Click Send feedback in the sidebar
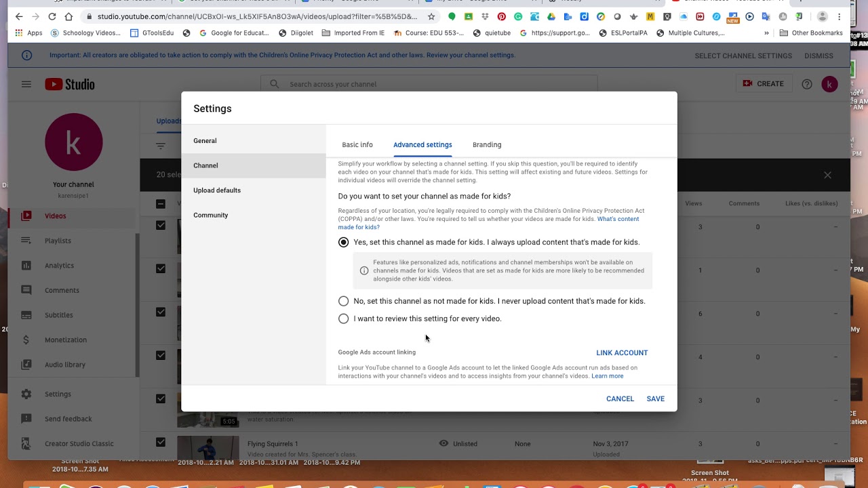The height and width of the screenshot is (488, 868). (x=68, y=419)
